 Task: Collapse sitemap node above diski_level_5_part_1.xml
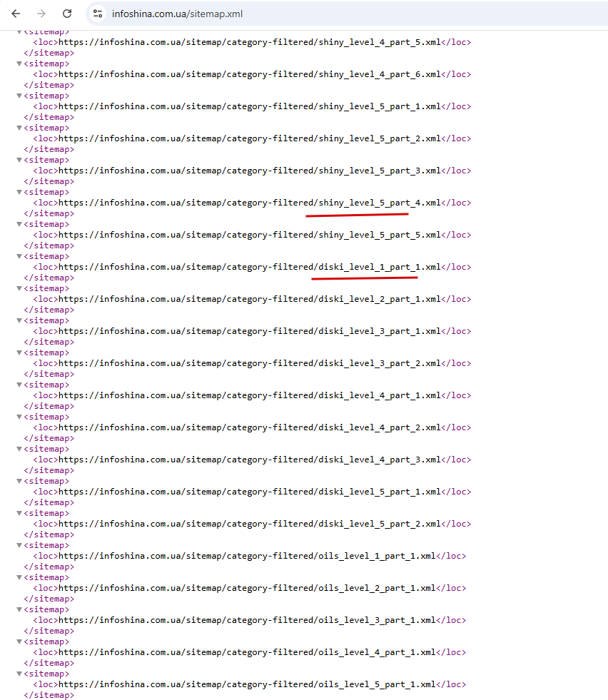(x=19, y=481)
